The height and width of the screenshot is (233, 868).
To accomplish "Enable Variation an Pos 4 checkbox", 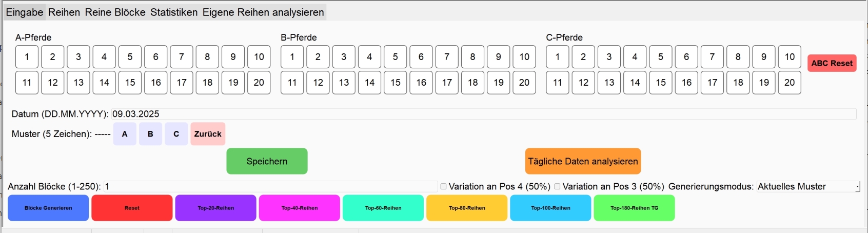I will 444,187.
